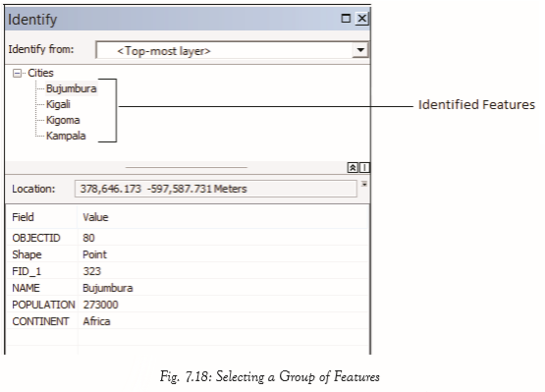Screen dimensions: 545x392
Task: Select Kampala in the feature tree
Action: pos(66,136)
